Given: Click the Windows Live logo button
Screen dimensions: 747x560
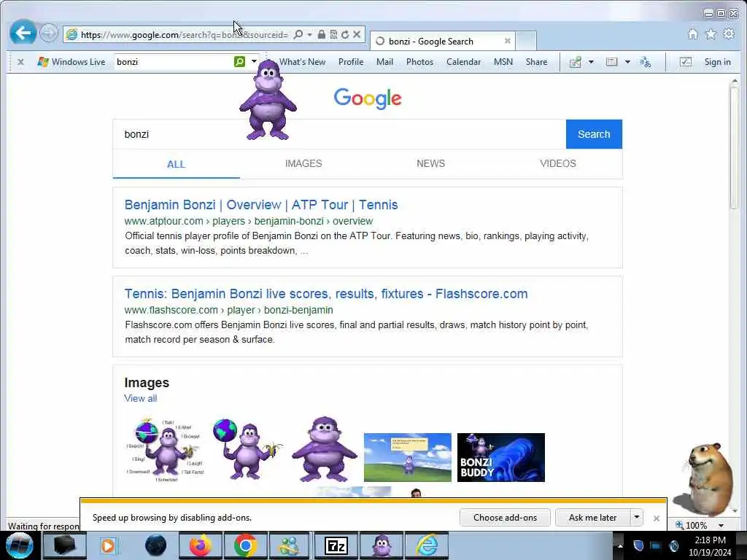Looking at the screenshot, I should (71, 62).
